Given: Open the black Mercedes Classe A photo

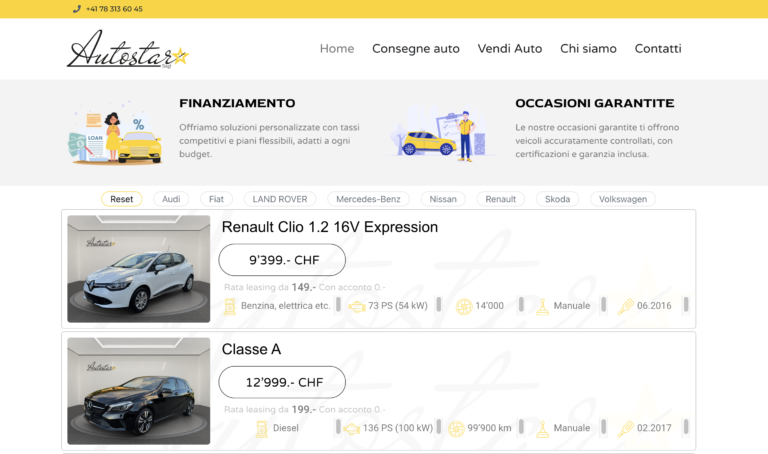Looking at the screenshot, I should (x=139, y=391).
